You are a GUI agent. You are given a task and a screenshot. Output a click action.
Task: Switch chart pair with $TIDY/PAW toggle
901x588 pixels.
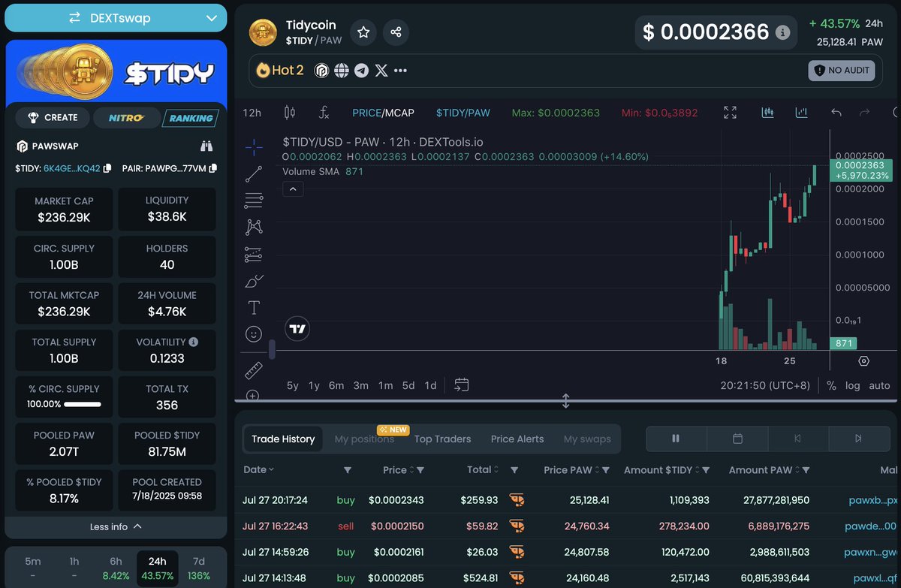tap(463, 113)
